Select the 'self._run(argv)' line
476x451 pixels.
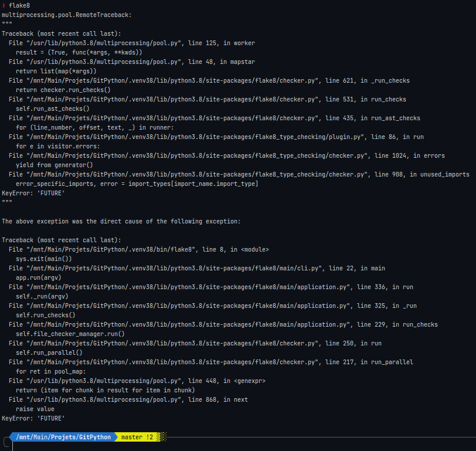pos(42,296)
